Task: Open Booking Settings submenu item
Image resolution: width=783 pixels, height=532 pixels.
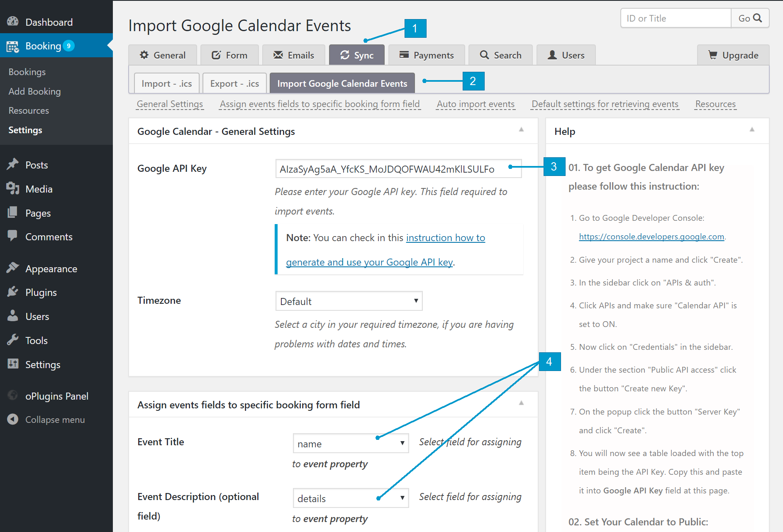Action: pyautogui.click(x=25, y=130)
